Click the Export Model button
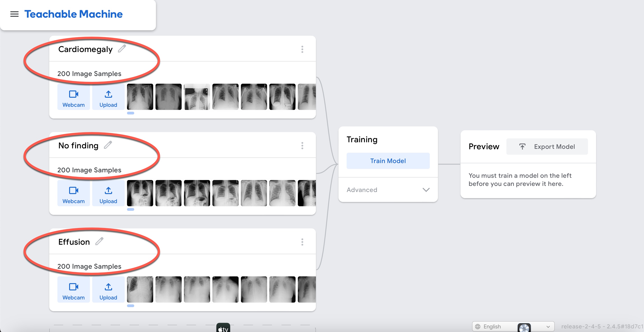This screenshot has width=644, height=332. click(x=547, y=147)
